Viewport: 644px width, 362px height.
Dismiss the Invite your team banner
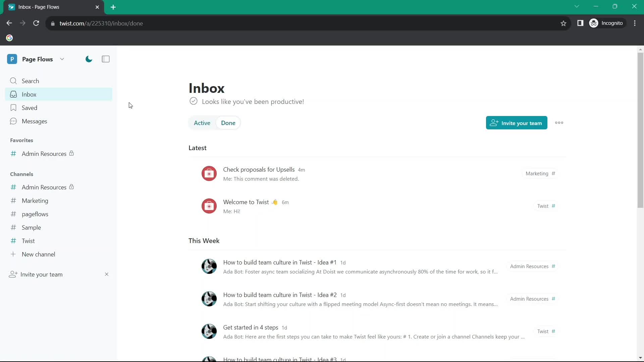point(107,274)
